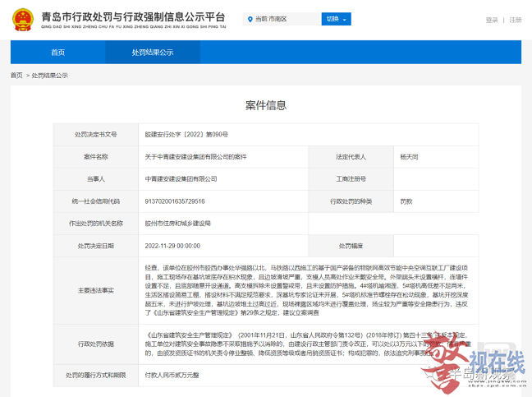Click the 处罚决定书文号 label cell
Screen dimensions: 532x397
coord(96,135)
